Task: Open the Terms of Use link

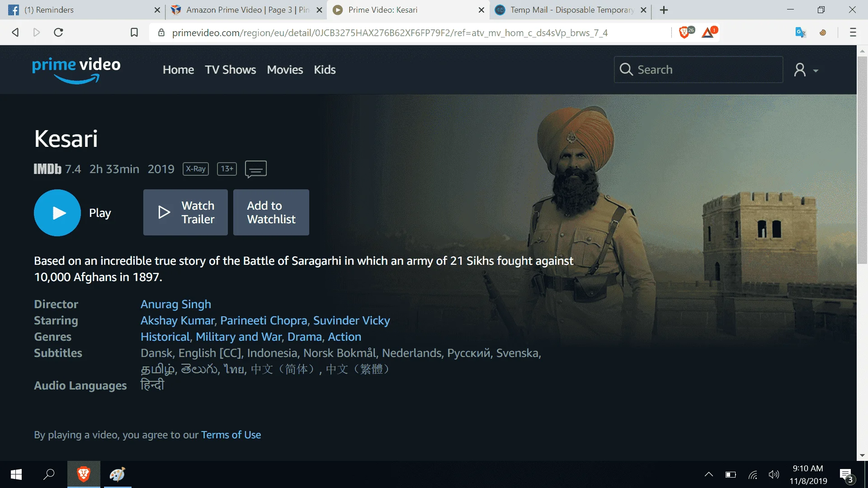Action: [231, 435]
